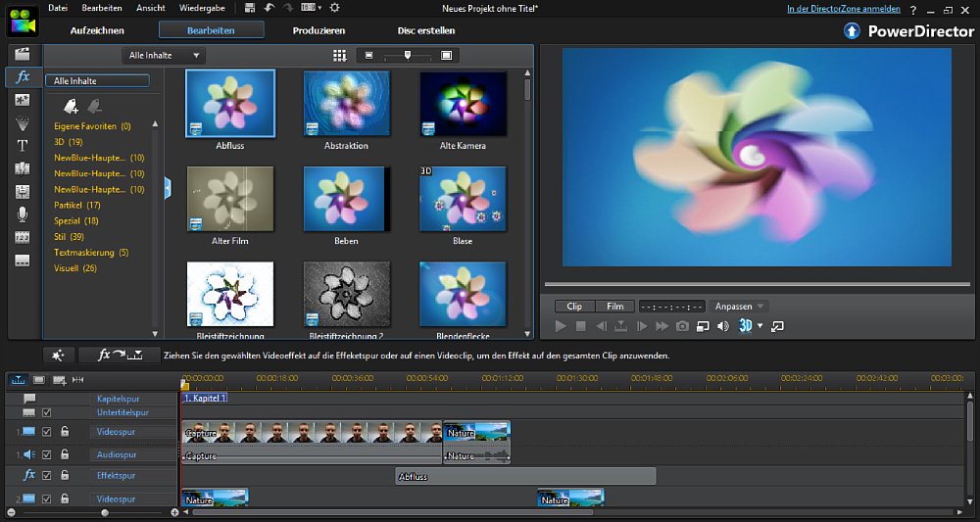Click the In der DirectorZone anmelden link
The height and width of the screenshot is (522, 980).
coord(844,9)
